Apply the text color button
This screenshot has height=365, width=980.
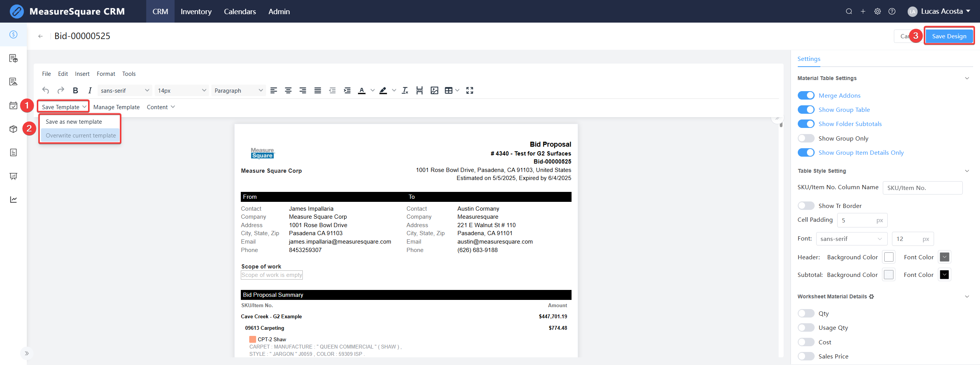point(362,90)
